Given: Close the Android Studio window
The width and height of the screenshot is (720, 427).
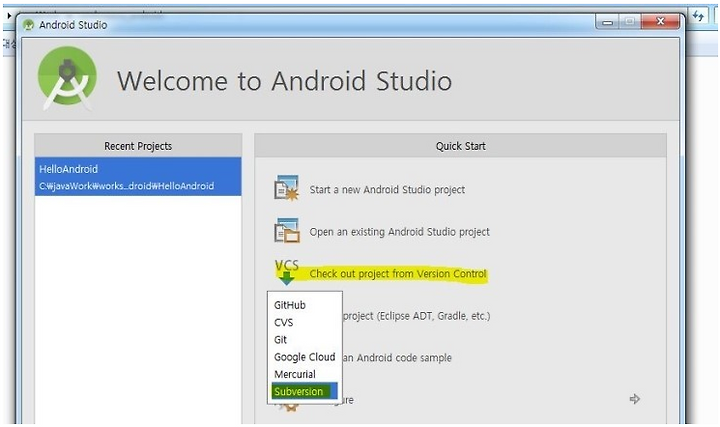Looking at the screenshot, I should coord(660,21).
